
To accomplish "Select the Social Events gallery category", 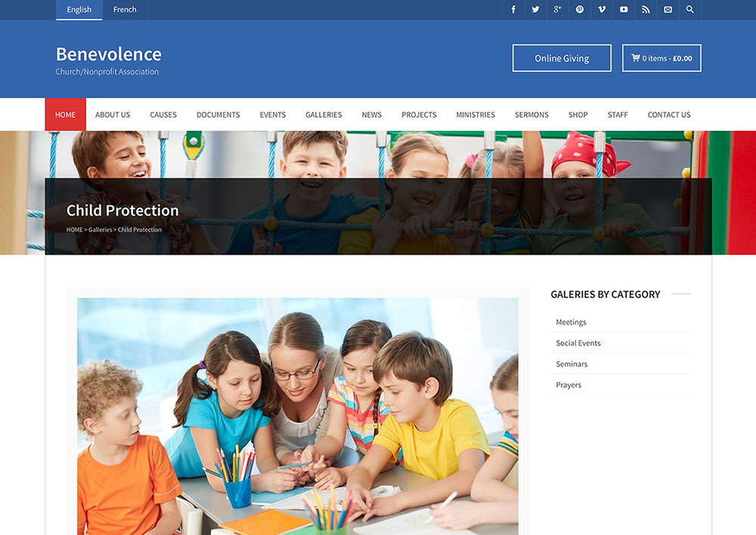I will pyautogui.click(x=578, y=343).
